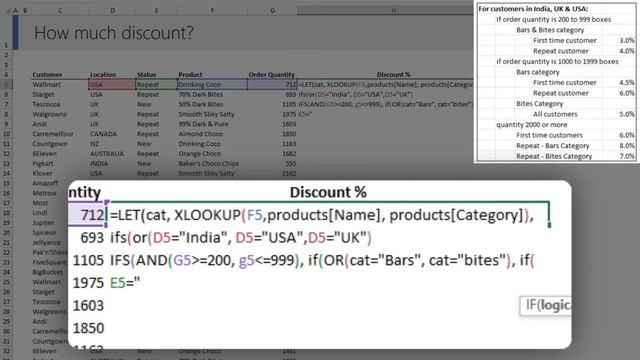Image resolution: width=640 pixels, height=360 pixels.
Task: Click the '4.0%' discount value
Action: click(627, 51)
